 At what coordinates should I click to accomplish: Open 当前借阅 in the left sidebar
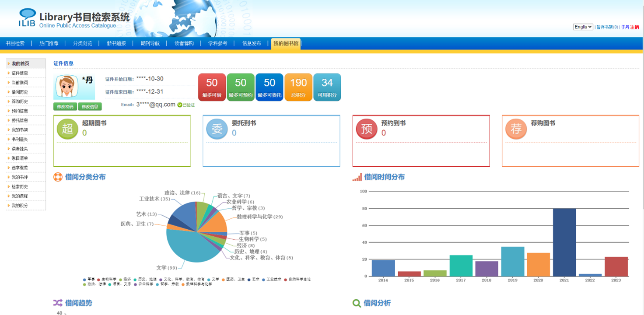click(x=20, y=83)
